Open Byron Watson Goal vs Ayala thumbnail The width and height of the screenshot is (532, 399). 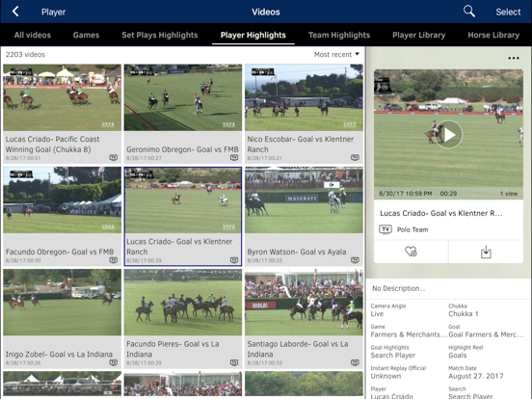click(304, 199)
